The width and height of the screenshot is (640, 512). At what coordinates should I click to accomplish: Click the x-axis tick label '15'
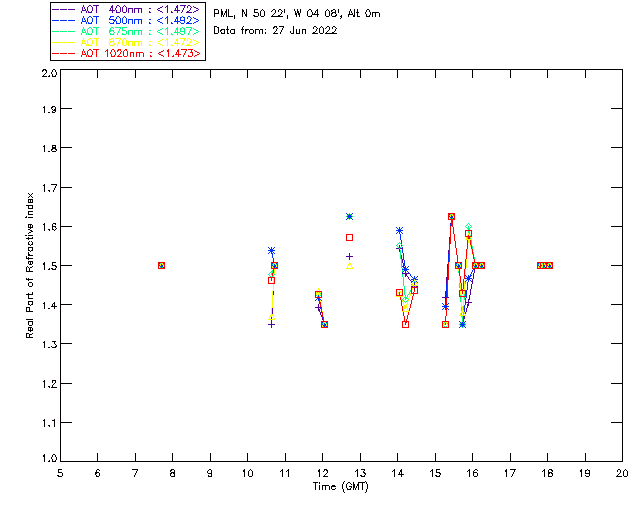point(435,474)
